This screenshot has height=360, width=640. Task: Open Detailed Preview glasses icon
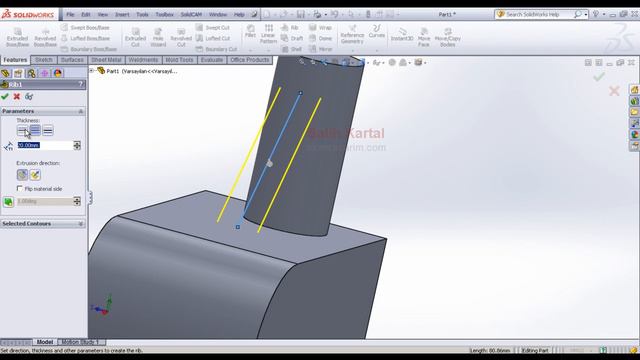(x=29, y=97)
